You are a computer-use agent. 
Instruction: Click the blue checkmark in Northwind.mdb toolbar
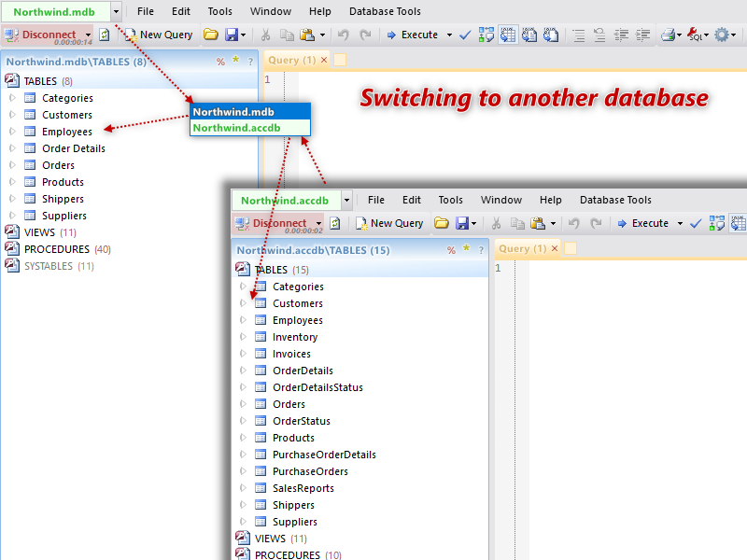[x=465, y=35]
